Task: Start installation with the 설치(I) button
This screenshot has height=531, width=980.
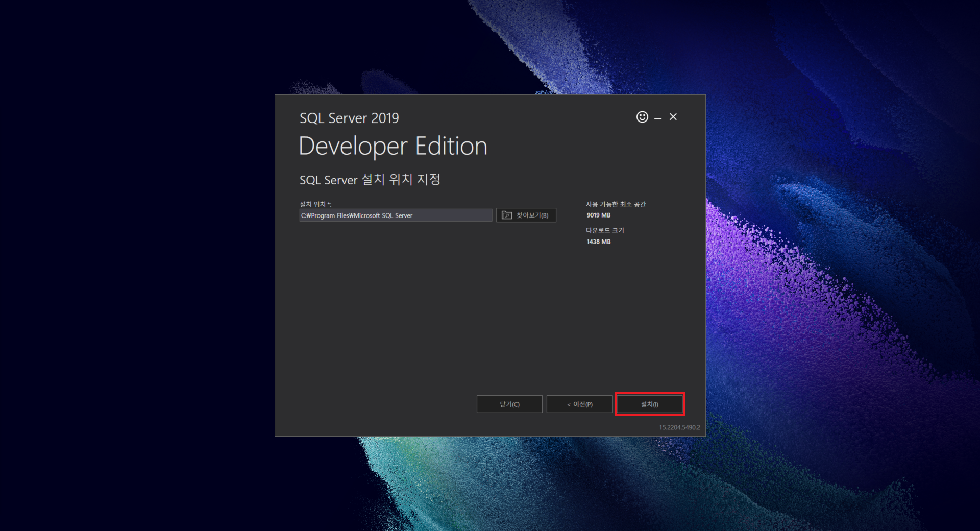Action: (x=650, y=404)
